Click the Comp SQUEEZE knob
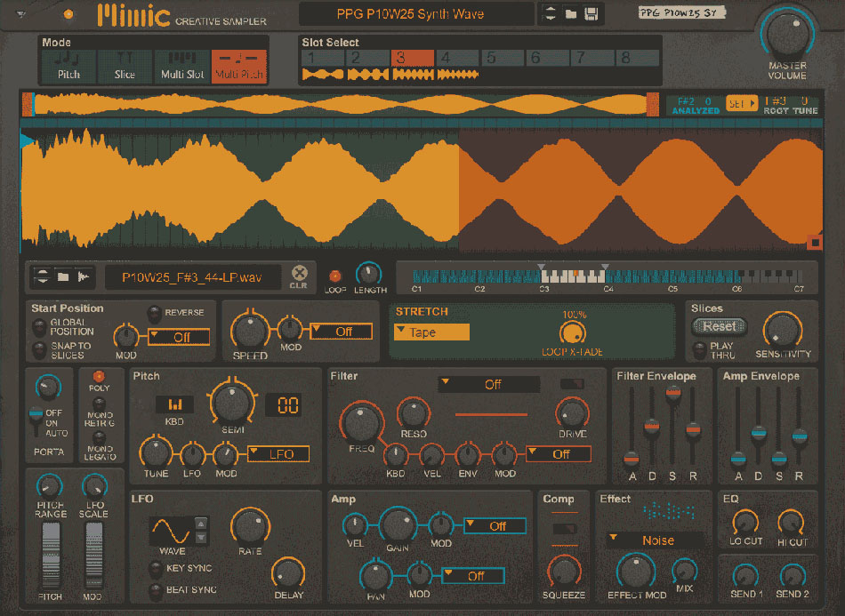This screenshot has width=845, height=616. pyautogui.click(x=564, y=572)
